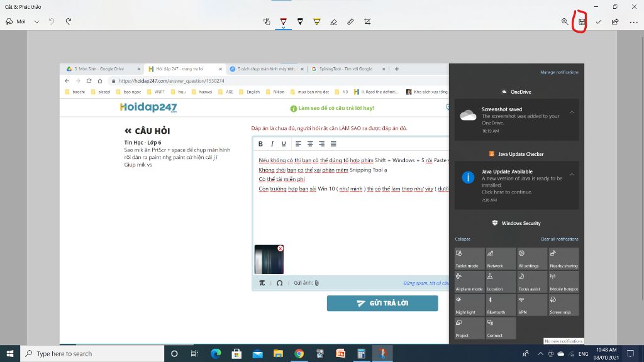Open Microsoft Store from the taskbar
Viewport: 644px width, 362px height.
236,353
